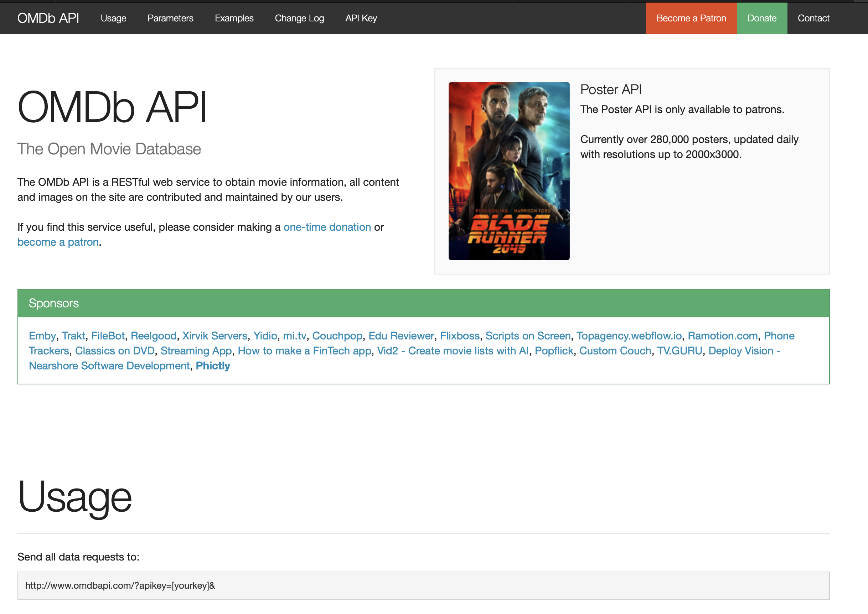The height and width of the screenshot is (614, 868).
Task: Open the FileBot sponsor link
Action: pyautogui.click(x=108, y=336)
